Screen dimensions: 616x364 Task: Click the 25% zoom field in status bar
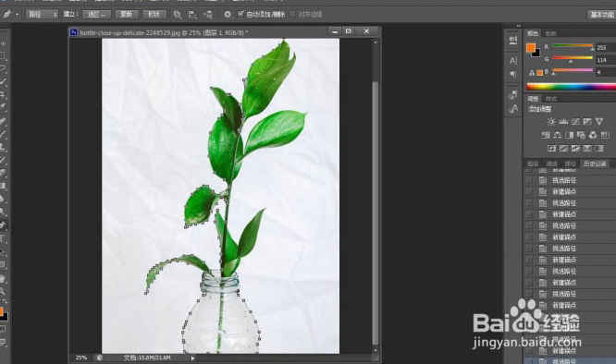click(81, 358)
